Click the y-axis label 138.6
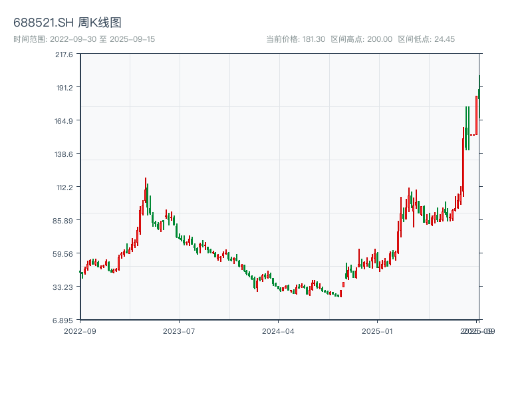Screen dimensions: 532x399 click(x=64, y=154)
